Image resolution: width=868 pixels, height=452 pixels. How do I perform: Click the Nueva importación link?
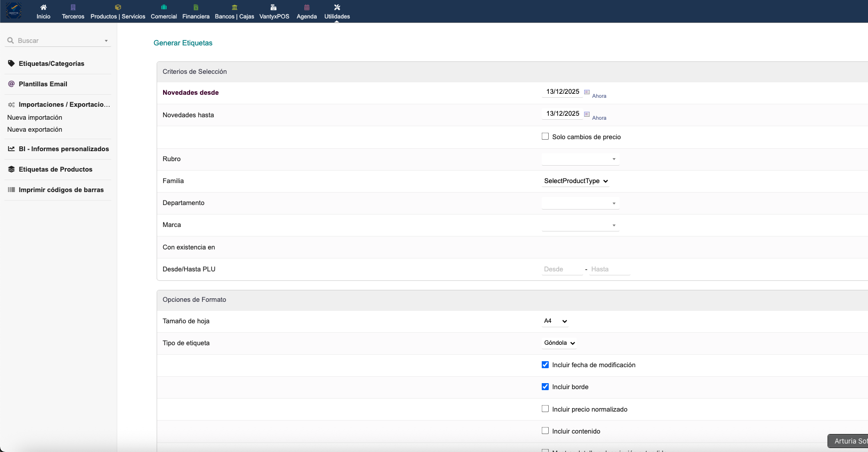click(35, 118)
